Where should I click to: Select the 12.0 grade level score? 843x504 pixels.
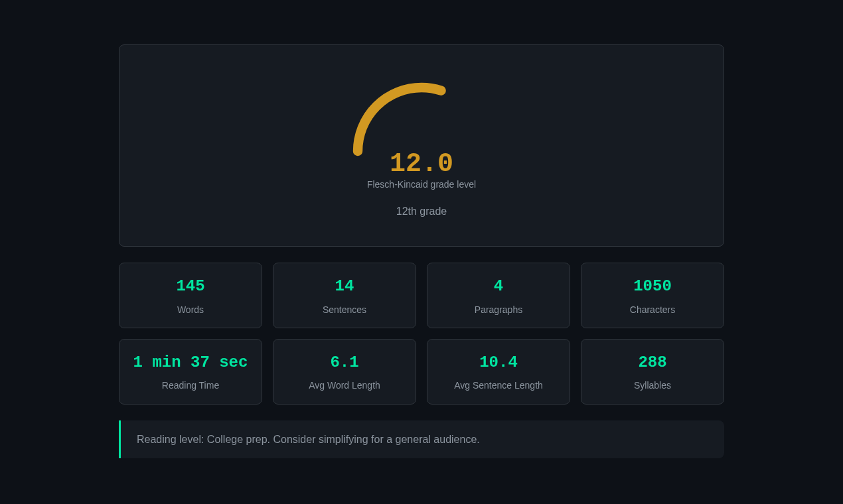coord(421,163)
